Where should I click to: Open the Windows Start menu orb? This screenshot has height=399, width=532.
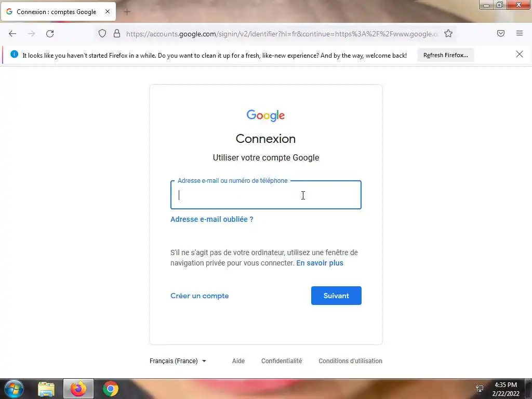[14, 389]
